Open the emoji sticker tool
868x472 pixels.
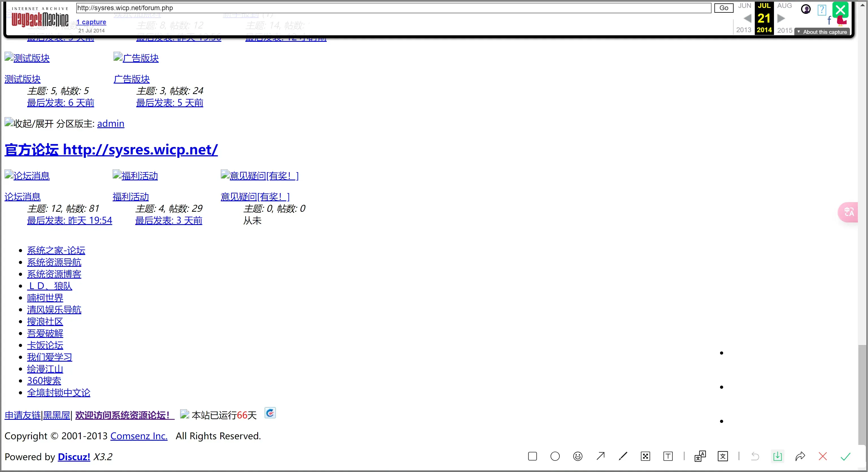tap(577, 456)
